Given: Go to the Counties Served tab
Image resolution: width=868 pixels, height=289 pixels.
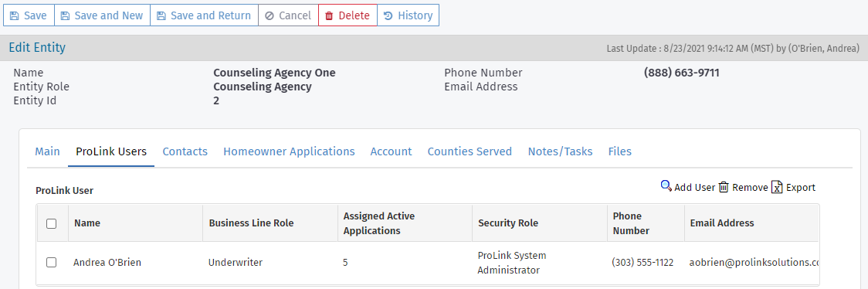Looking at the screenshot, I should [470, 151].
